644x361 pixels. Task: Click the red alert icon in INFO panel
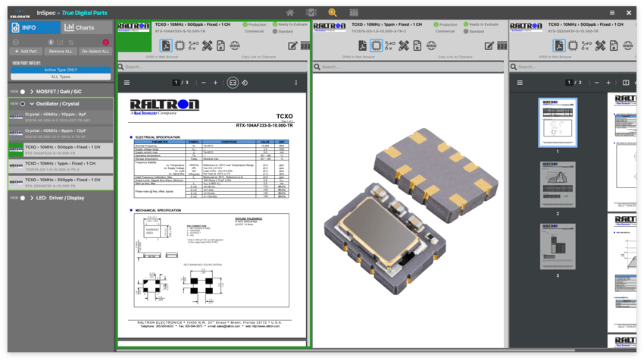tap(105, 42)
